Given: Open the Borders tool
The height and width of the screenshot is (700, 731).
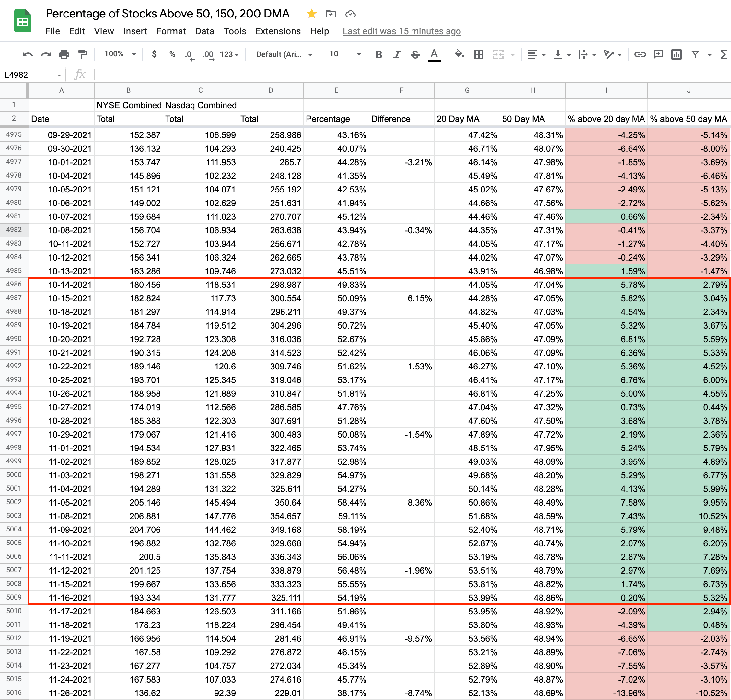Looking at the screenshot, I should [479, 54].
